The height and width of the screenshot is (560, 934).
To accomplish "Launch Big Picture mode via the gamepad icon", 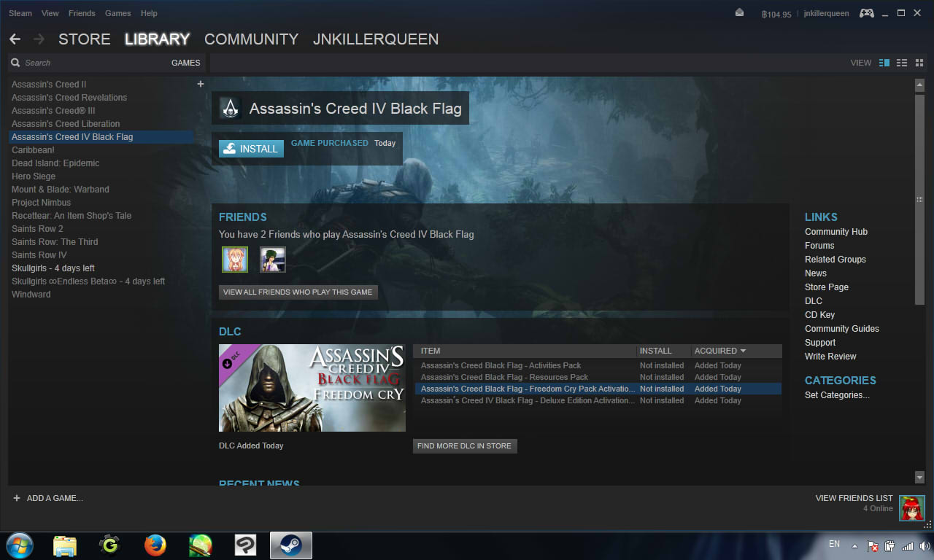I will [x=866, y=13].
